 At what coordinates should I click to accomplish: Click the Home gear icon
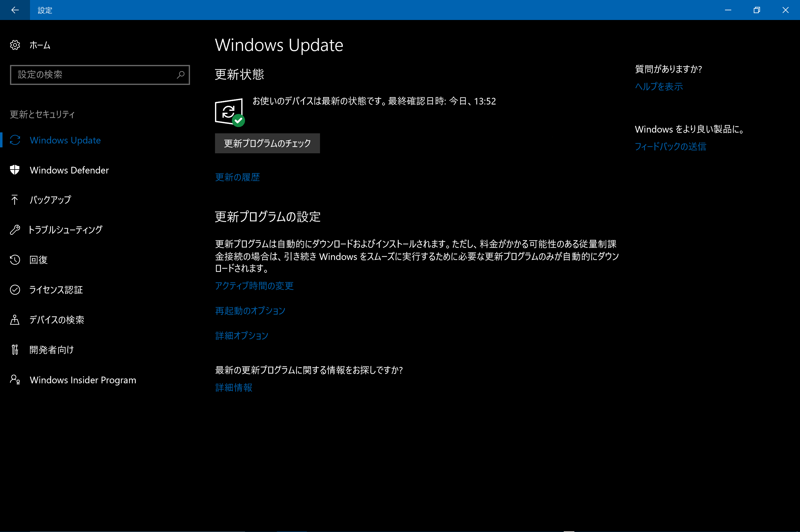[x=15, y=45]
